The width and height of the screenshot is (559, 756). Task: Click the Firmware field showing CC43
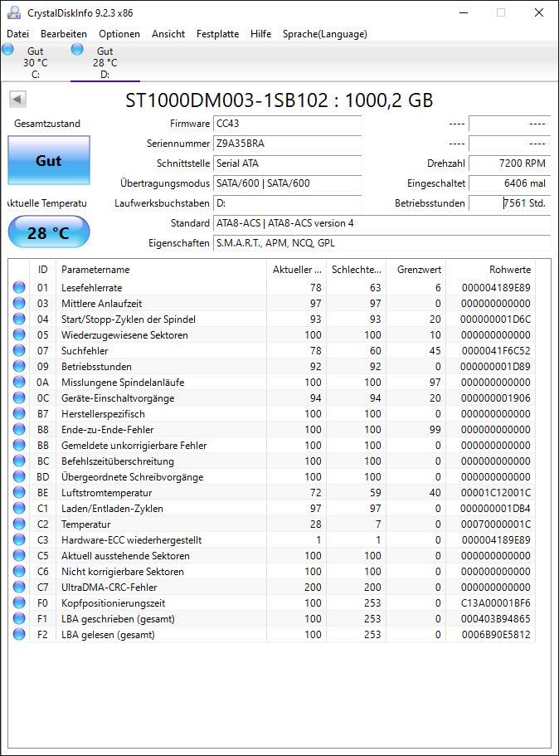tap(287, 124)
